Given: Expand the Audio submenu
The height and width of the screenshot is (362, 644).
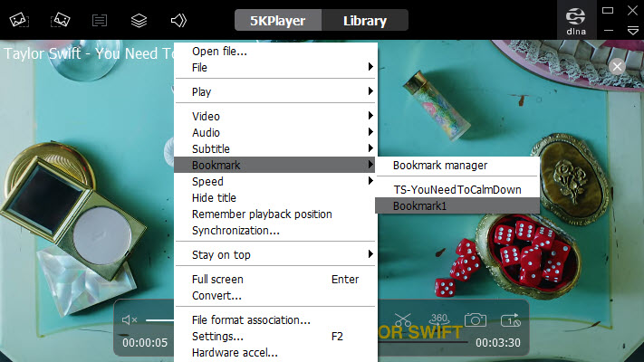Looking at the screenshot, I should (275, 132).
